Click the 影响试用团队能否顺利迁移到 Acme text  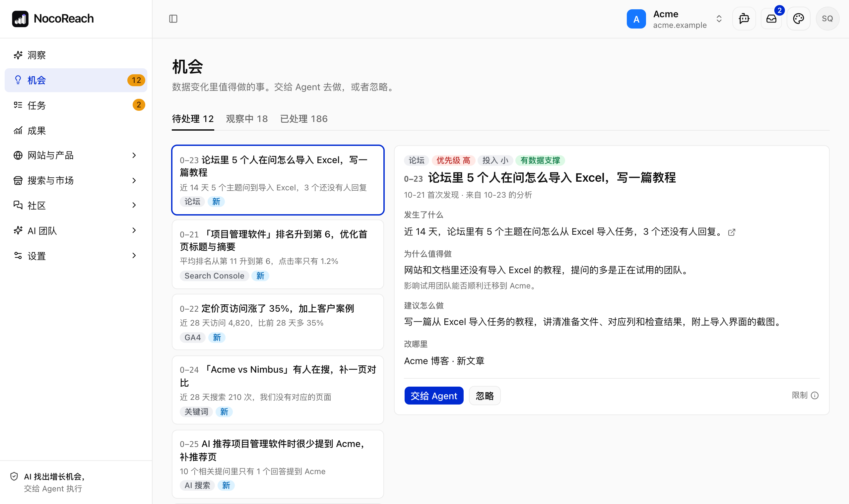point(470,286)
